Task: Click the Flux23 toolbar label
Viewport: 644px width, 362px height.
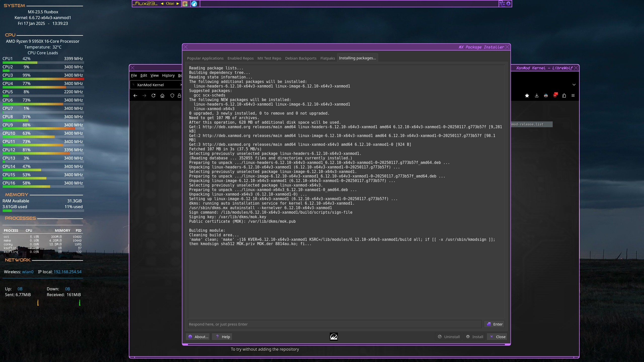Action: (145, 4)
